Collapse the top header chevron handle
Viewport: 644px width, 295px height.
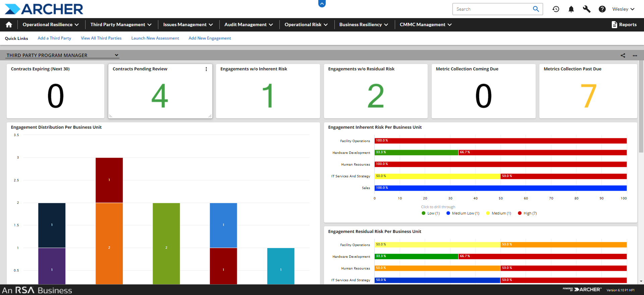click(322, 4)
